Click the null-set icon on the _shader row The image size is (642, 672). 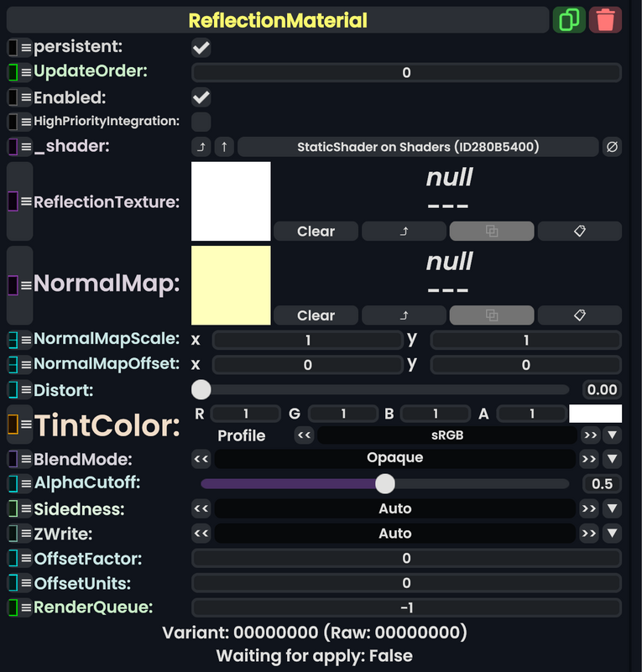tap(613, 147)
